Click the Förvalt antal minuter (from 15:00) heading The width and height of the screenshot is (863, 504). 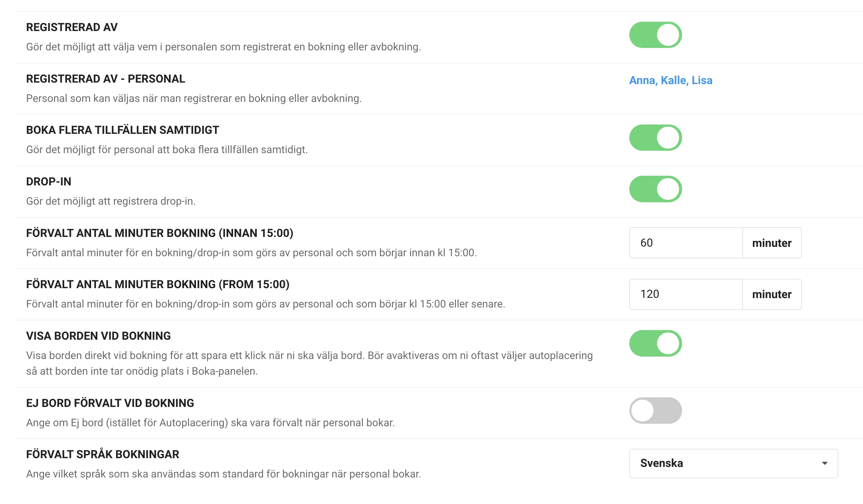click(x=157, y=284)
